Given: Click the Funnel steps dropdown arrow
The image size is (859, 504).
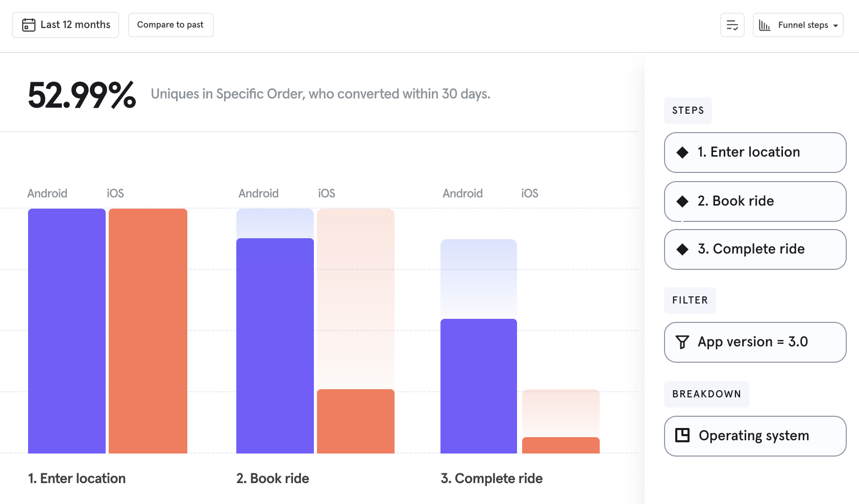Looking at the screenshot, I should point(836,26).
